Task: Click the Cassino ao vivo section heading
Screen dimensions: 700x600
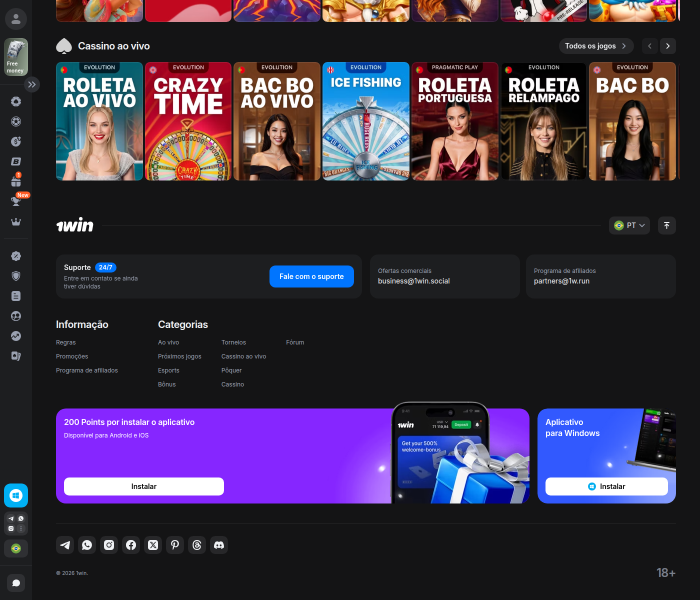Action: click(x=114, y=46)
